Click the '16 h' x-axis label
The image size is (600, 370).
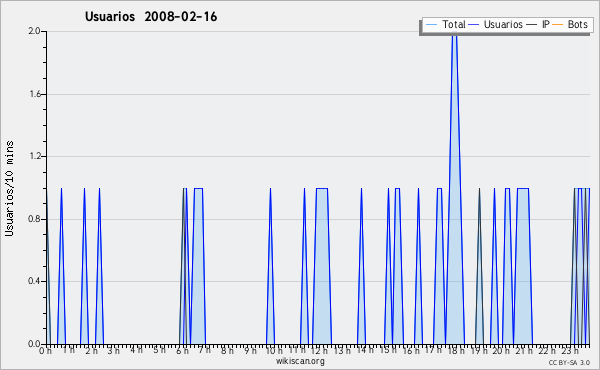pyautogui.click(x=411, y=351)
